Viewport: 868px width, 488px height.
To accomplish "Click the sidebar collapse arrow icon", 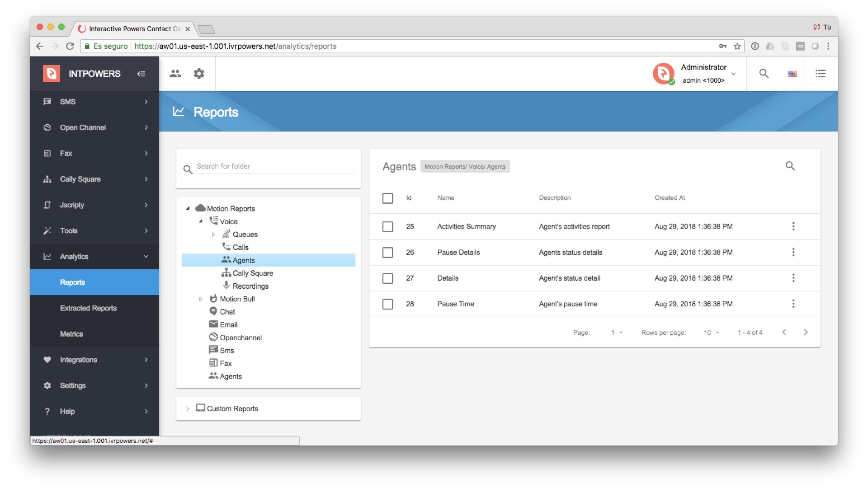I will click(141, 74).
